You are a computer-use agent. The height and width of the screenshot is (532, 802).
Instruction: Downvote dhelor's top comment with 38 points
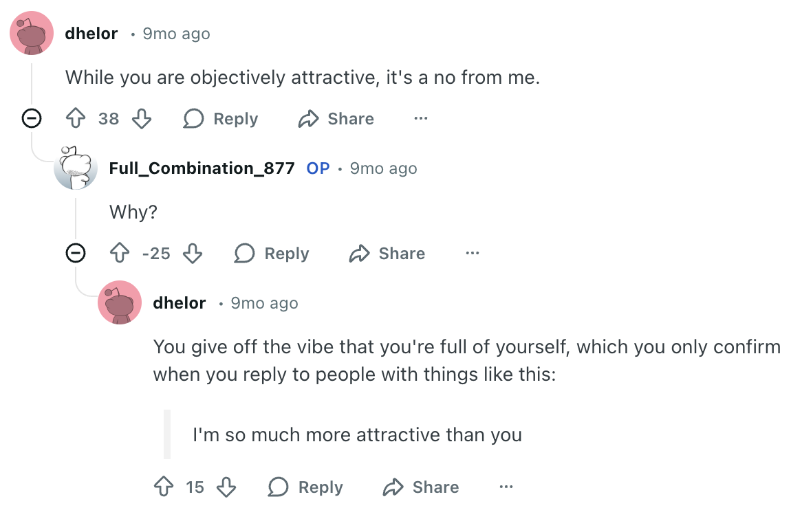pyautogui.click(x=142, y=119)
